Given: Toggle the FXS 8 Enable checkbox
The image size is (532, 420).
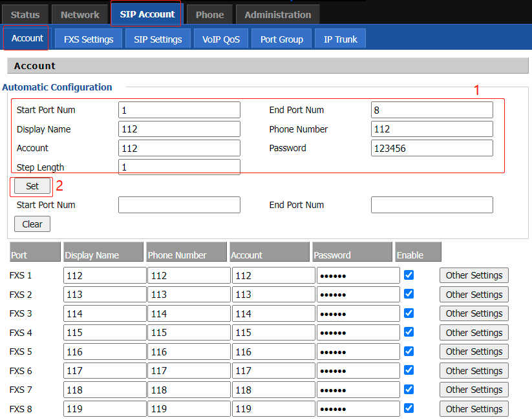Looking at the screenshot, I should (x=409, y=408).
